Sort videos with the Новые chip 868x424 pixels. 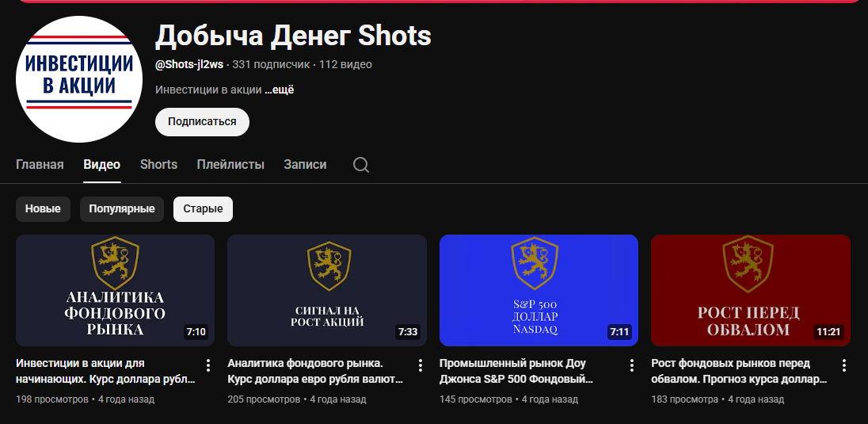[44, 209]
